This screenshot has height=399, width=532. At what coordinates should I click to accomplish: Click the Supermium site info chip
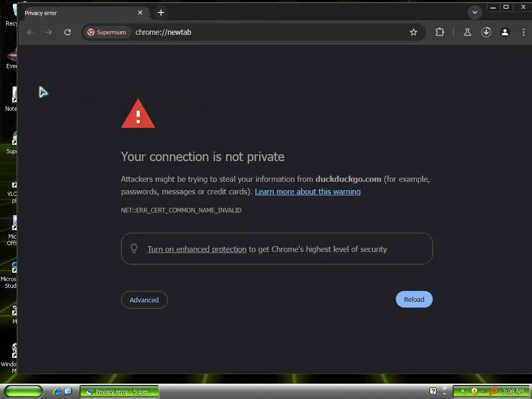click(107, 32)
